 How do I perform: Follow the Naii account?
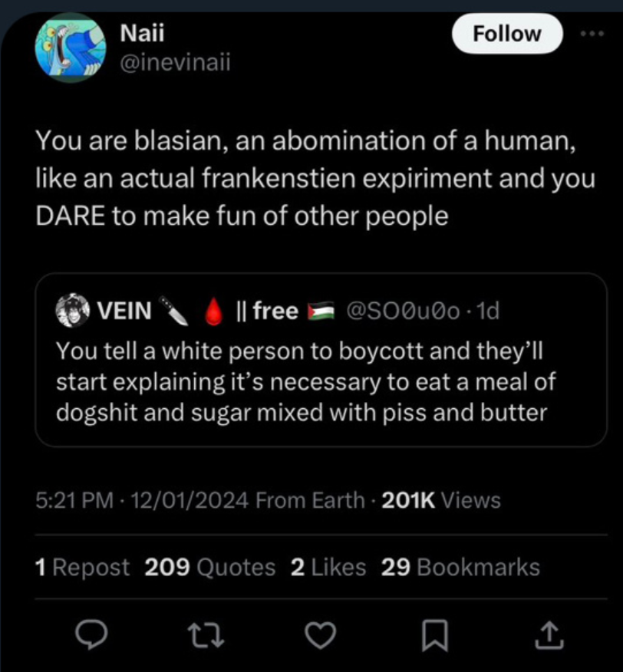506,34
